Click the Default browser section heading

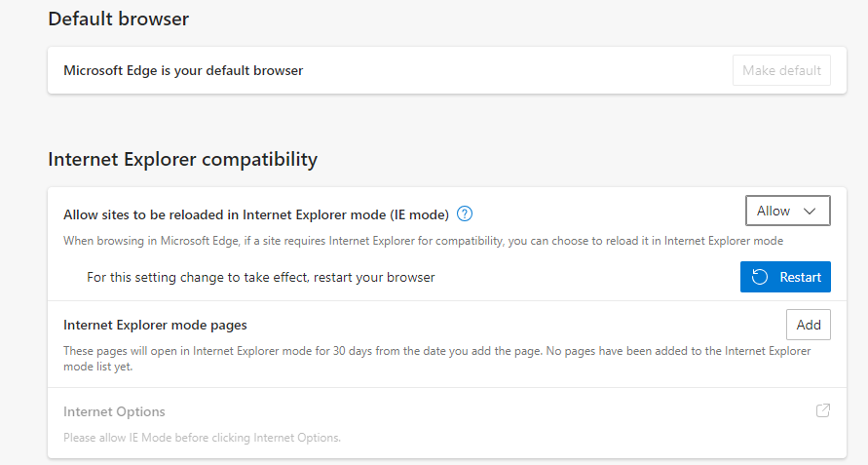pyautogui.click(x=118, y=19)
